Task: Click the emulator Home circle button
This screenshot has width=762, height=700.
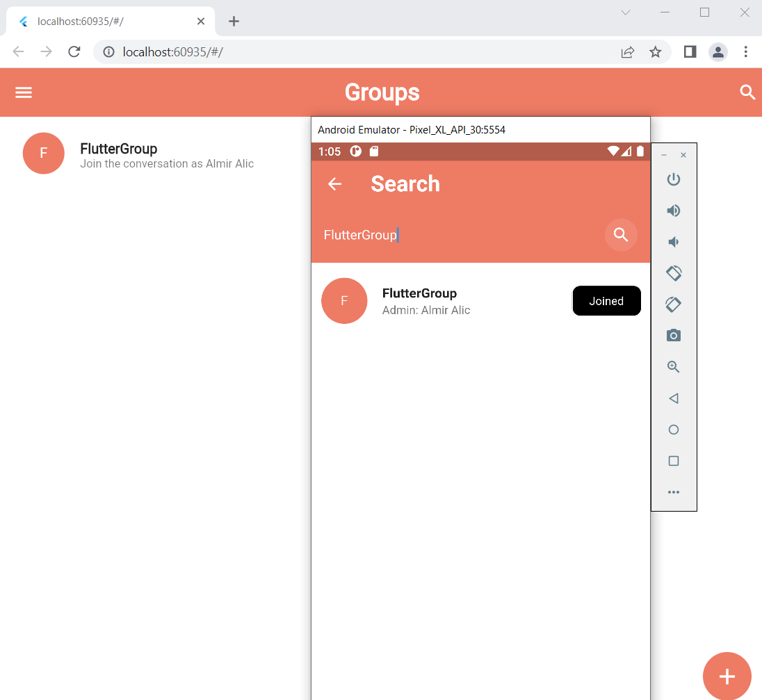Action: [674, 430]
